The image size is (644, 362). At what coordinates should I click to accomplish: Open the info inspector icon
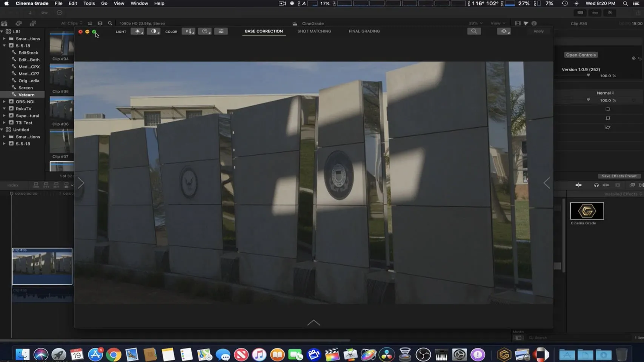534,23
